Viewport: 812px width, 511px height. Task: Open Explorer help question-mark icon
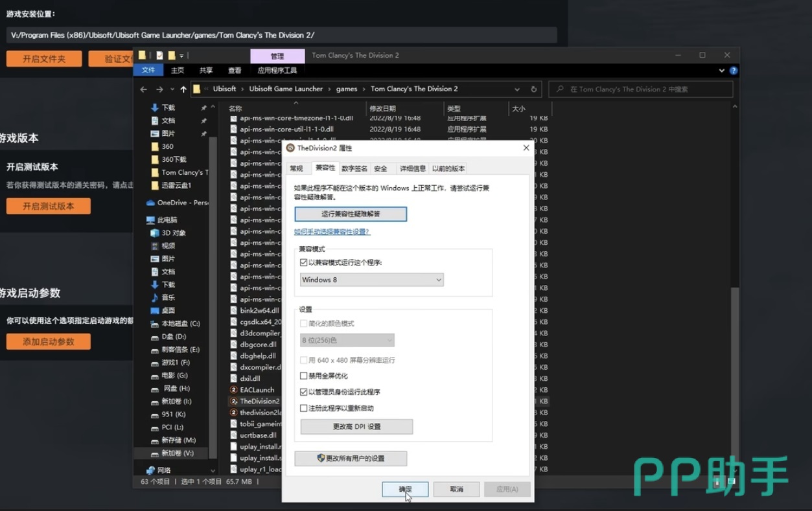click(x=734, y=71)
